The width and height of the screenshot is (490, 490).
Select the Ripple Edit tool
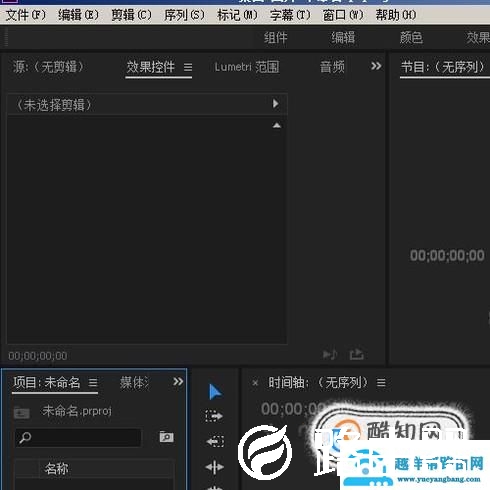coord(215,467)
